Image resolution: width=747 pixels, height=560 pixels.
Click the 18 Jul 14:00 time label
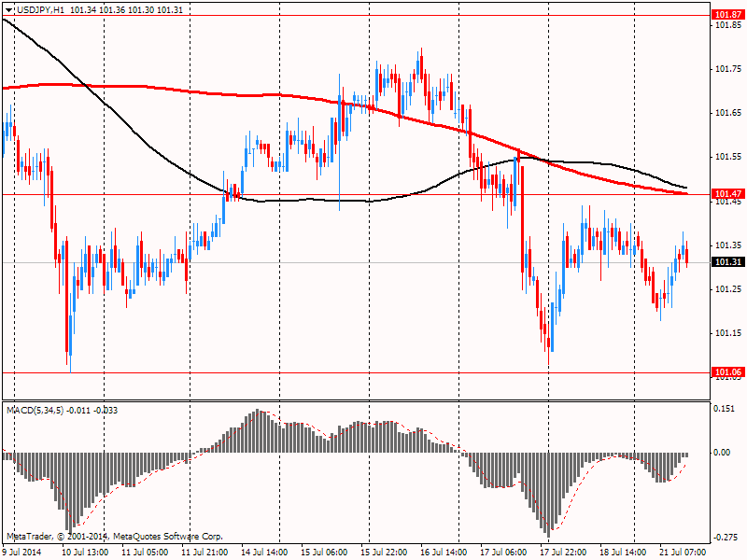coord(623,553)
